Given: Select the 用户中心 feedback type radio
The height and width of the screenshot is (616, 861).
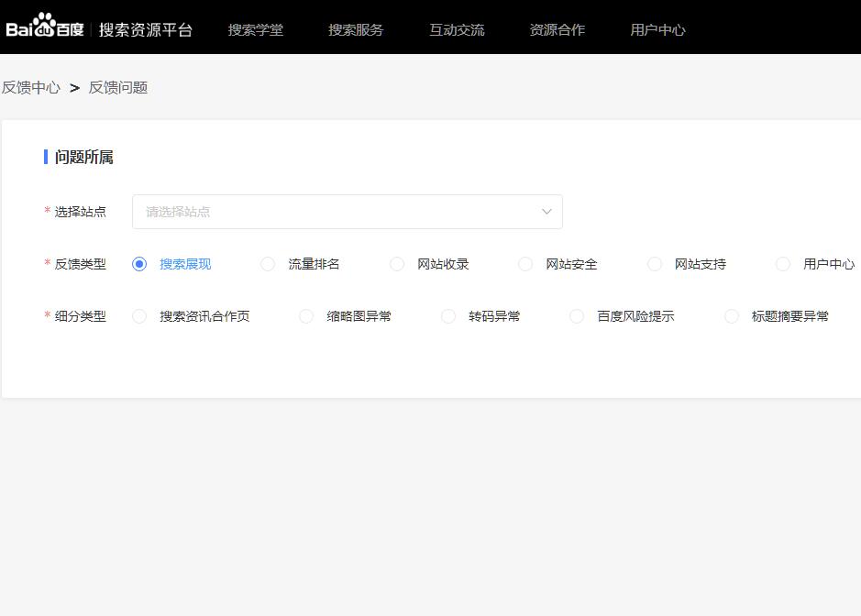Looking at the screenshot, I should tap(783, 264).
